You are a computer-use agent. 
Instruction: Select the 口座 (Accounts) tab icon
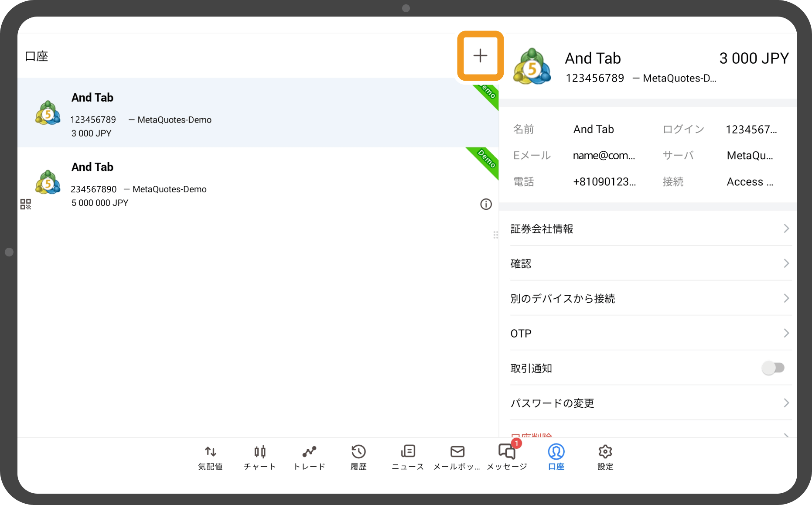point(556,456)
